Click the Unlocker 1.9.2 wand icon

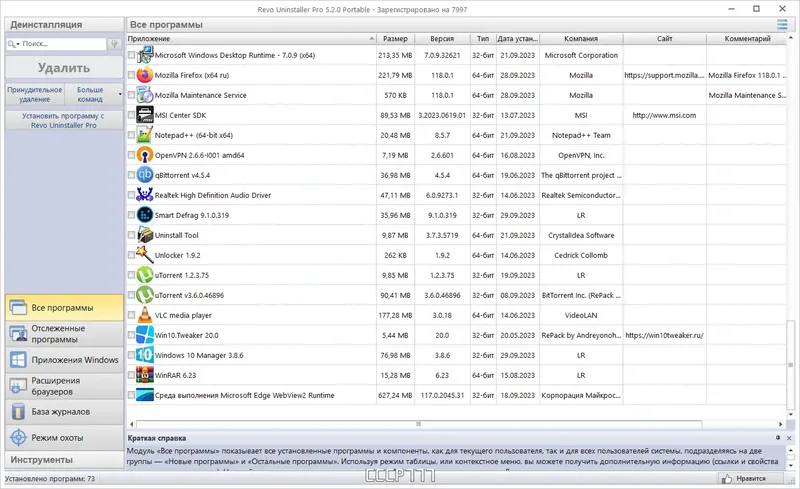[x=145, y=255]
